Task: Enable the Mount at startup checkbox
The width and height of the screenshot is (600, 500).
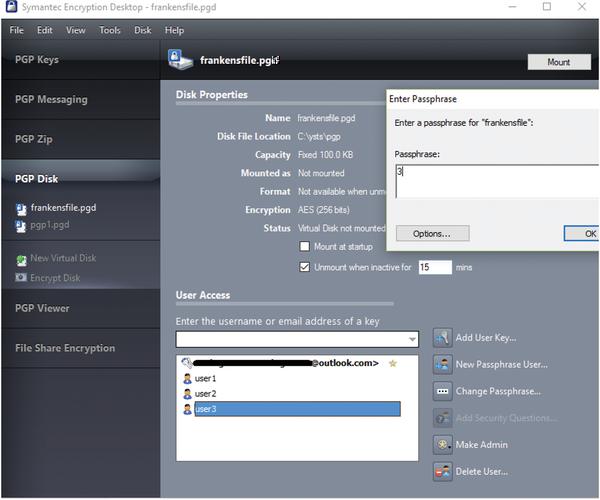Action: point(305,246)
